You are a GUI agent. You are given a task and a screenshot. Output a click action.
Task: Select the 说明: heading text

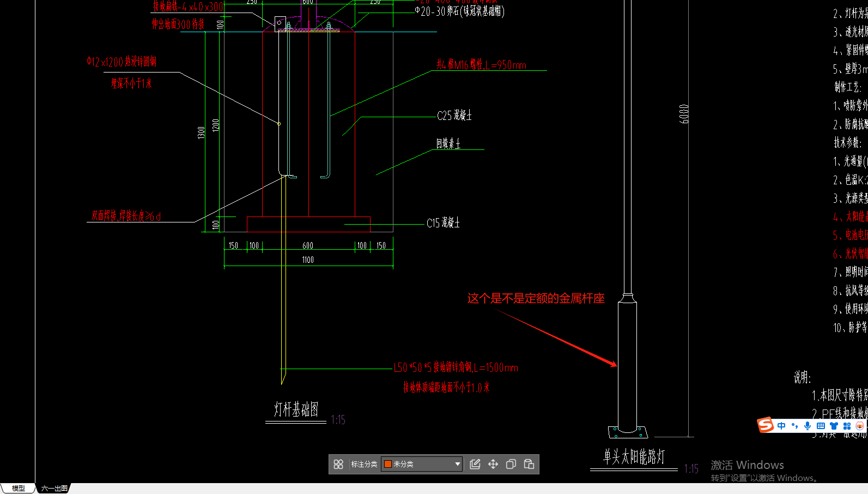(x=802, y=377)
